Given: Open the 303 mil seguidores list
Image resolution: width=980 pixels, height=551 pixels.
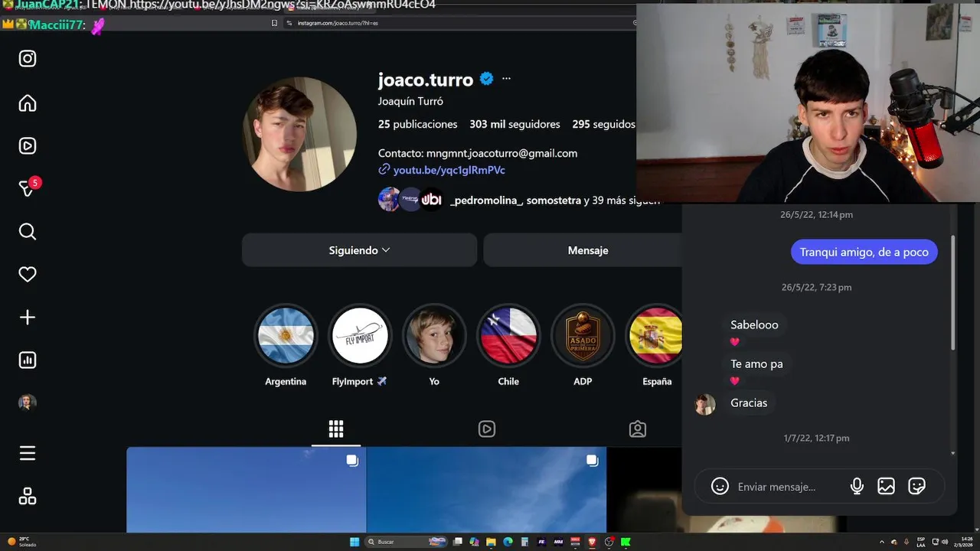Looking at the screenshot, I should point(514,124).
